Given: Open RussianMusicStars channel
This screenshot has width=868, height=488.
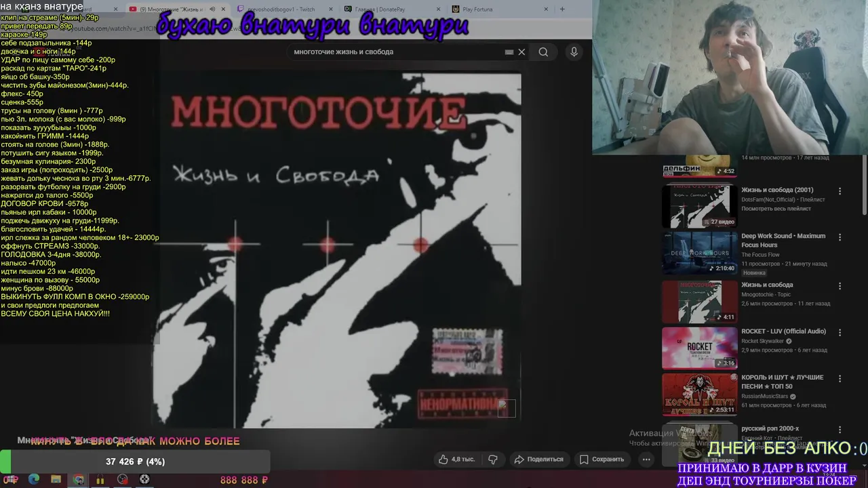Looking at the screenshot, I should [x=766, y=396].
